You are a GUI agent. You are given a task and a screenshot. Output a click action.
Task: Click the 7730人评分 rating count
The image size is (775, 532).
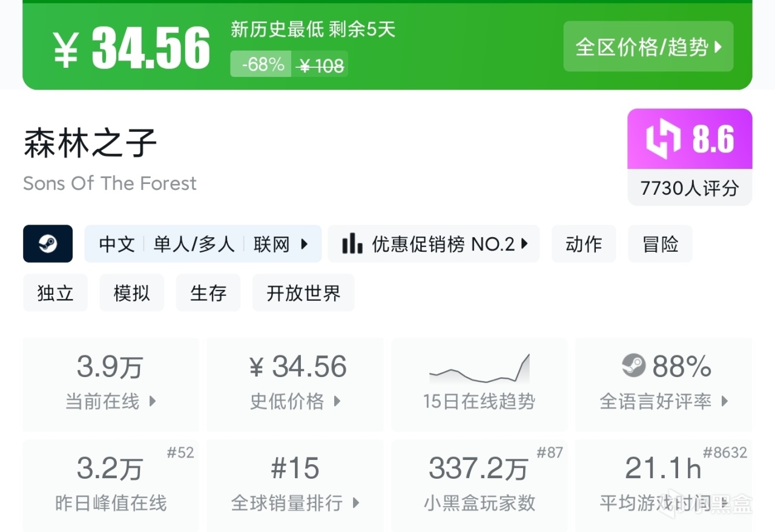coord(690,188)
